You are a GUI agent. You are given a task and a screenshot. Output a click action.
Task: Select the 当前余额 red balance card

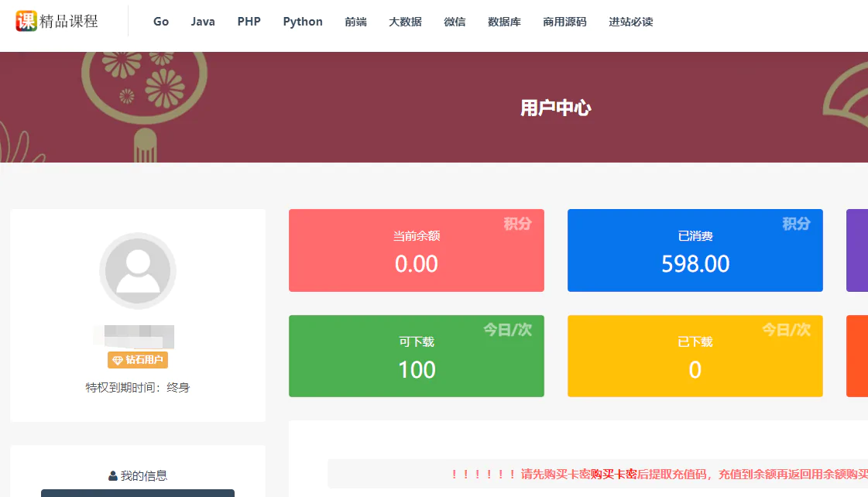pos(417,250)
